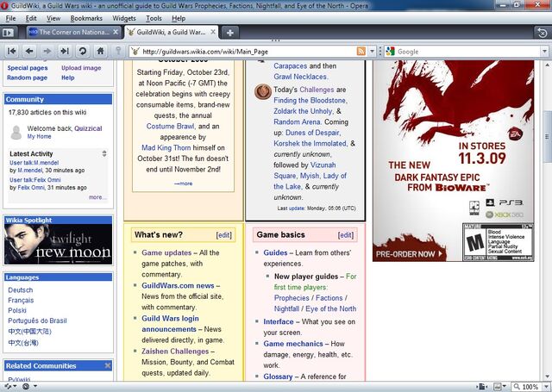Click the Random page link
The height and width of the screenshot is (392, 552).
pyautogui.click(x=27, y=78)
